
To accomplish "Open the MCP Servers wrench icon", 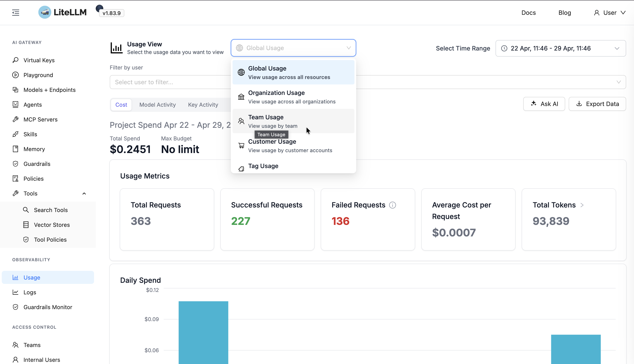I will coord(15,119).
